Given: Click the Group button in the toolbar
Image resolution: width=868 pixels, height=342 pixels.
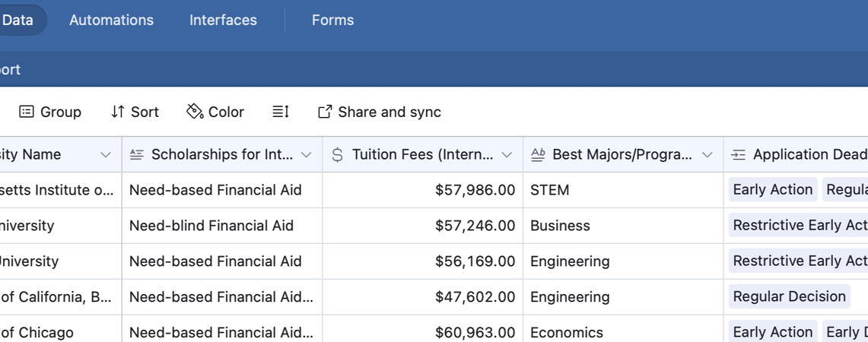Looking at the screenshot, I should pyautogui.click(x=49, y=112).
